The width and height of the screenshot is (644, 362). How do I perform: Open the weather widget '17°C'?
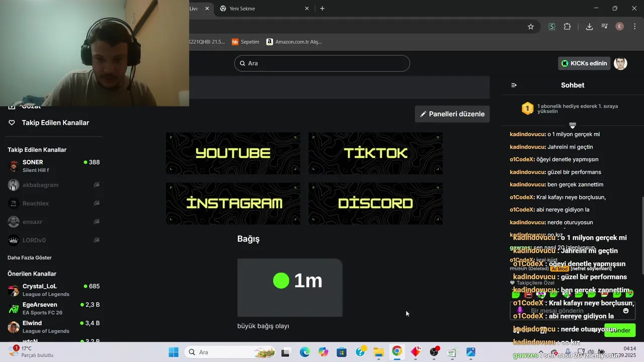pyautogui.click(x=31, y=351)
